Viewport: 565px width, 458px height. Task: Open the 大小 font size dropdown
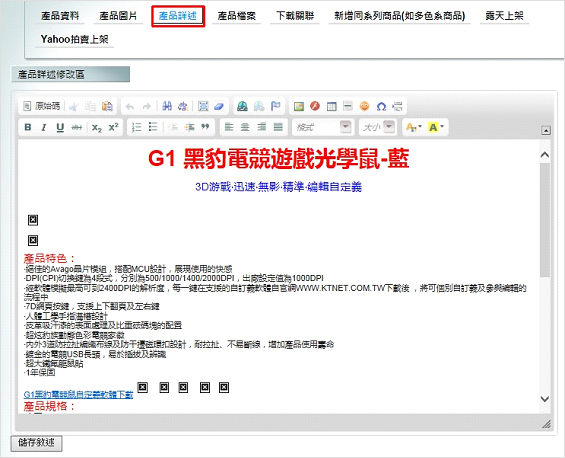coord(378,127)
